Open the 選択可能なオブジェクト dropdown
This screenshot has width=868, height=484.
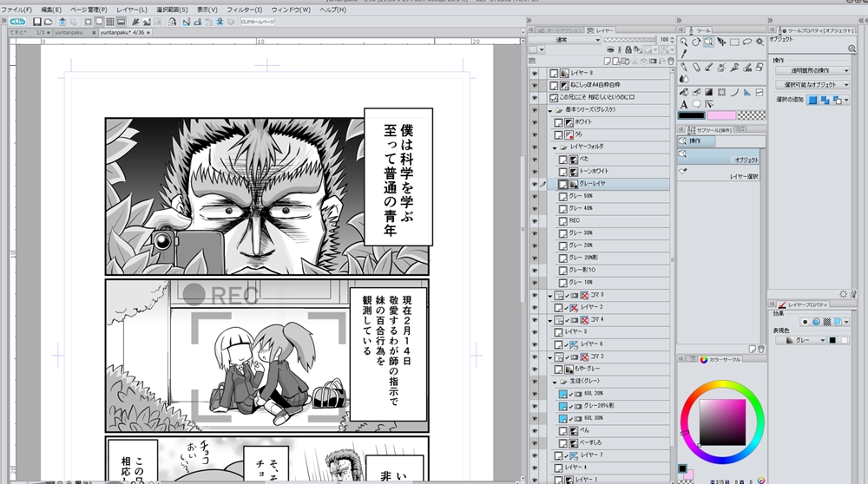pos(812,85)
